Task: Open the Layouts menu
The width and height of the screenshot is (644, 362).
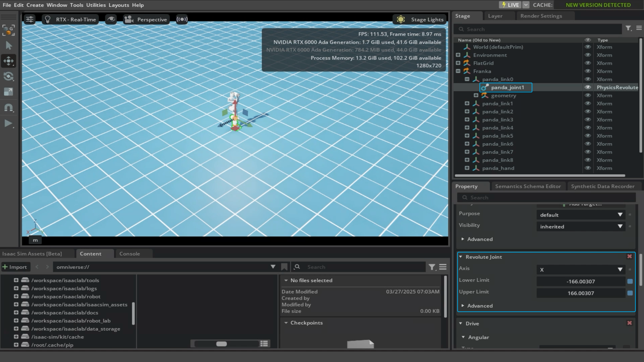Action: pos(119,5)
